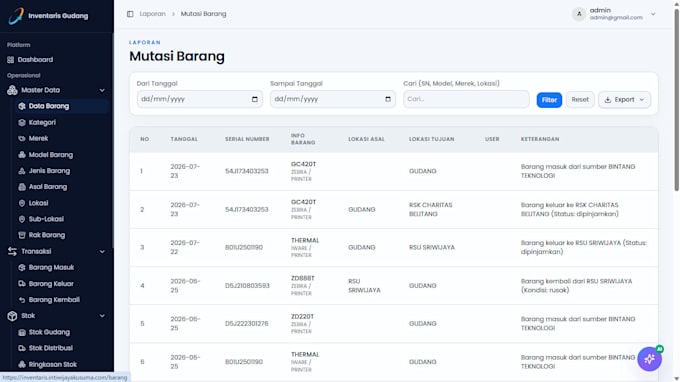
Task: Click the Model Barang icon
Action: click(22, 155)
